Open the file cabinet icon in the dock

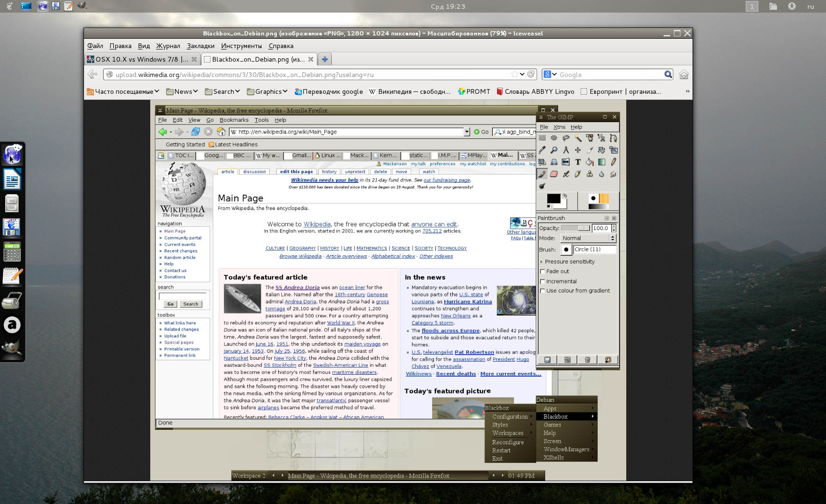(x=12, y=203)
